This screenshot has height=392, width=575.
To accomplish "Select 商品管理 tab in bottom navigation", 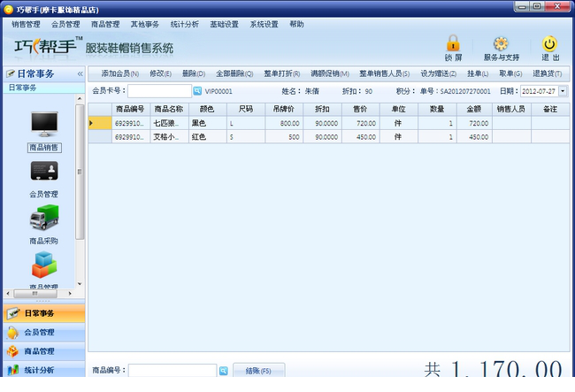I will tap(44, 351).
